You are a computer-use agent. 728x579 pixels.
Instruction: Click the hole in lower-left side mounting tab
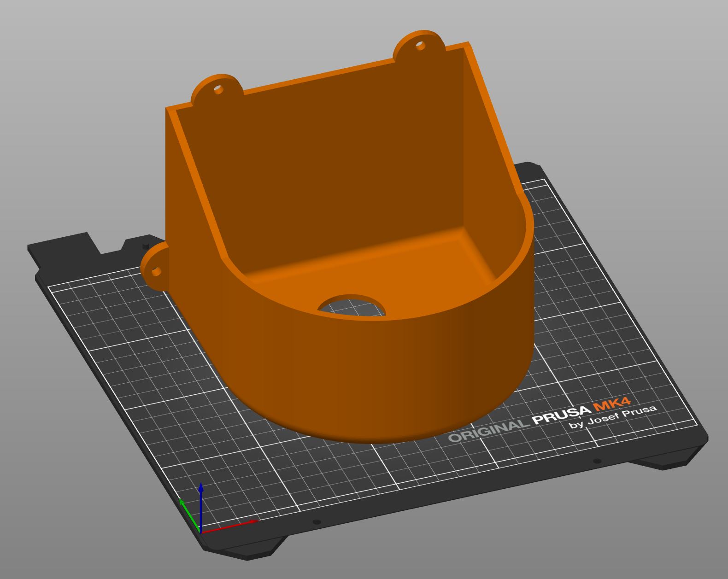pyautogui.click(x=156, y=271)
